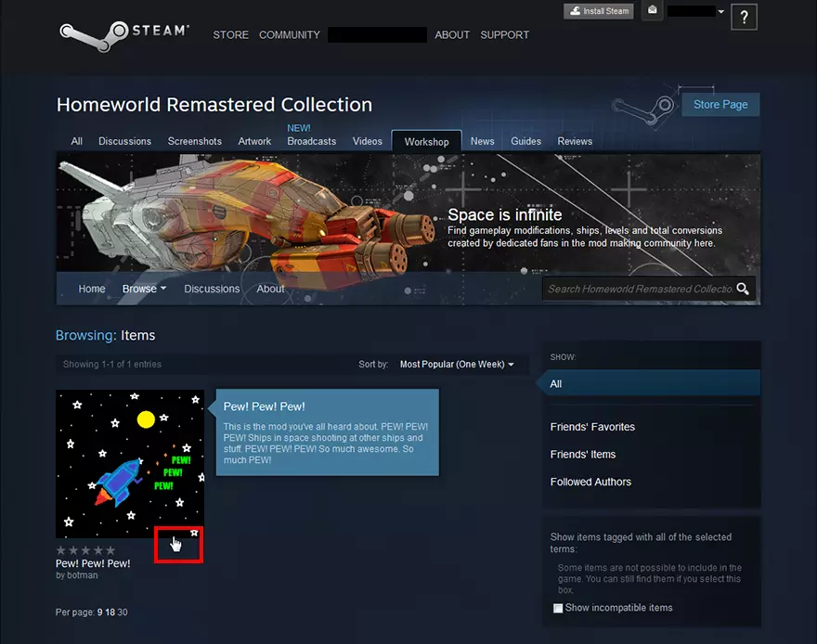The image size is (817, 644).
Task: Switch to the Discussions hub tab
Action: [125, 141]
